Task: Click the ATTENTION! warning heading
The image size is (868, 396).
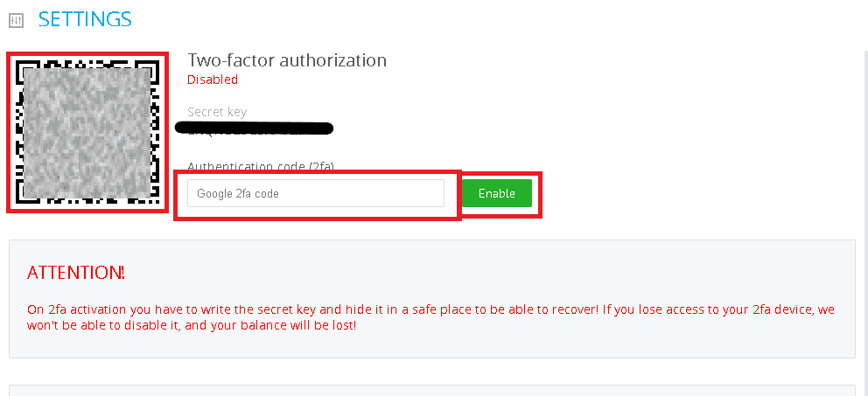Action: [x=76, y=273]
